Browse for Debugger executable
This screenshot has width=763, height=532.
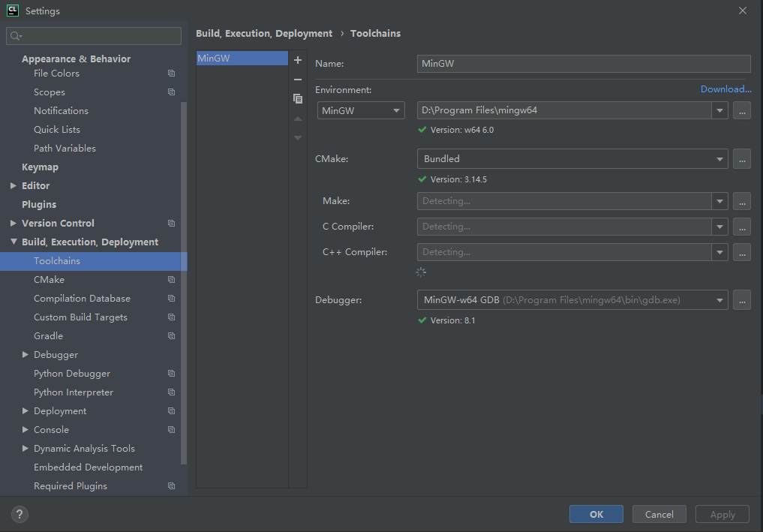pos(741,300)
